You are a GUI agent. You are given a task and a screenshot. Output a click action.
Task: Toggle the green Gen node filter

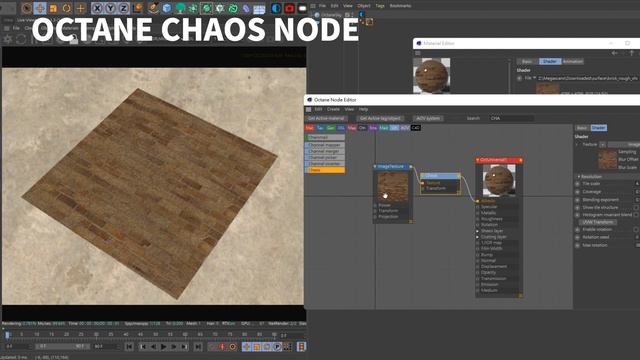[331, 128]
